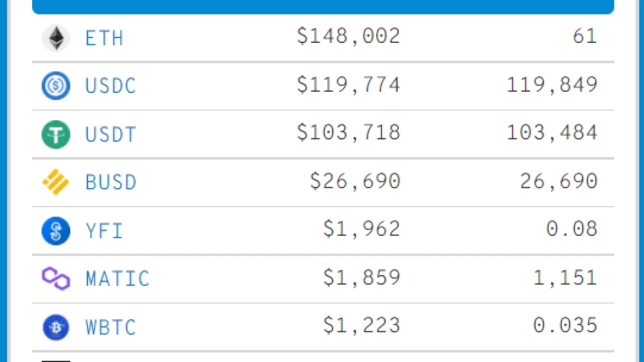Click the Ethereum diamond logo icon
This screenshot has width=644, height=362.
click(x=56, y=38)
